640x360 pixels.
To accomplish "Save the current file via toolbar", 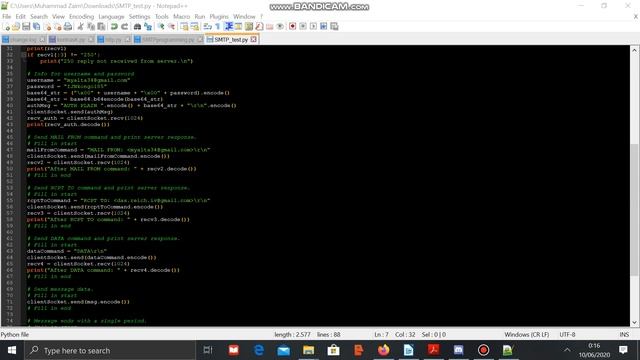I will click(26, 27).
